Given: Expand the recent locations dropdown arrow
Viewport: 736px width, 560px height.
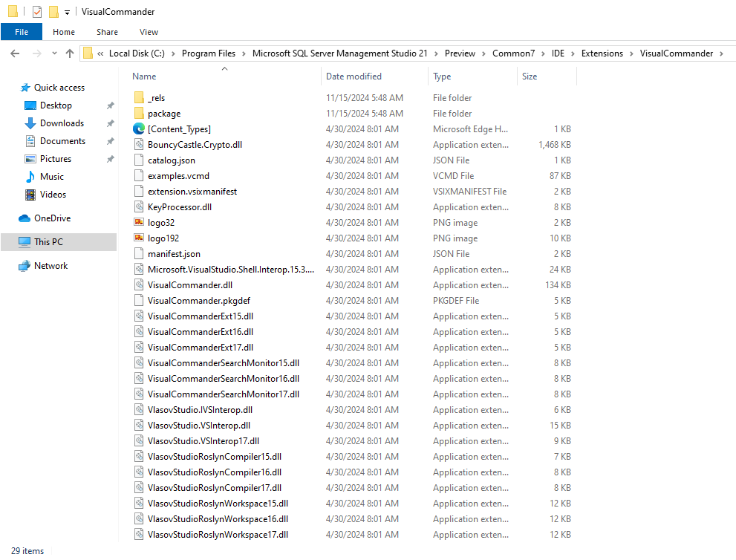Looking at the screenshot, I should [54, 53].
